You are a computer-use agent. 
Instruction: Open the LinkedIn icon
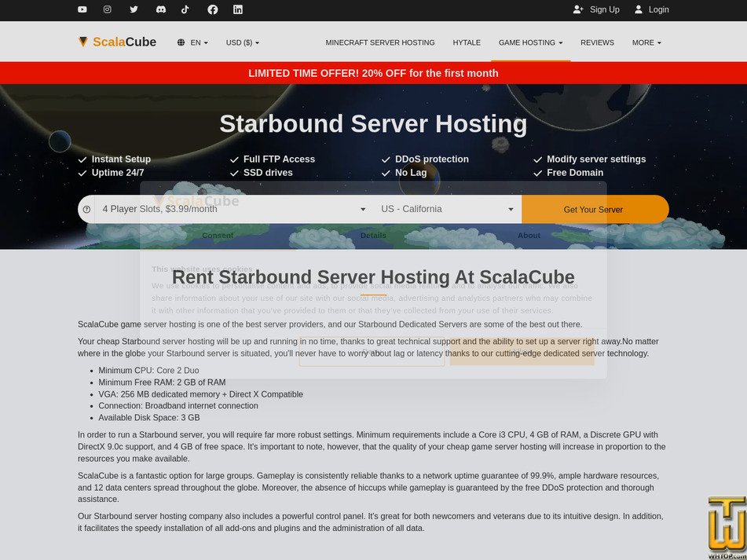coord(237,10)
